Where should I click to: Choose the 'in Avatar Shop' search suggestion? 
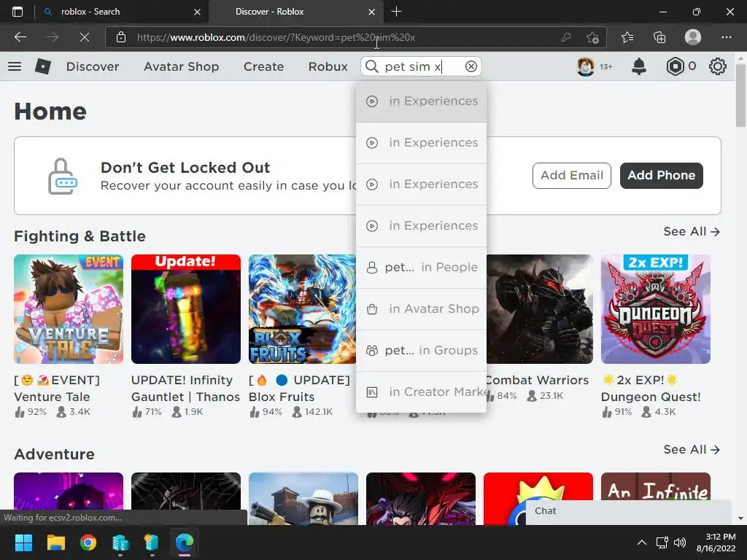point(421,308)
